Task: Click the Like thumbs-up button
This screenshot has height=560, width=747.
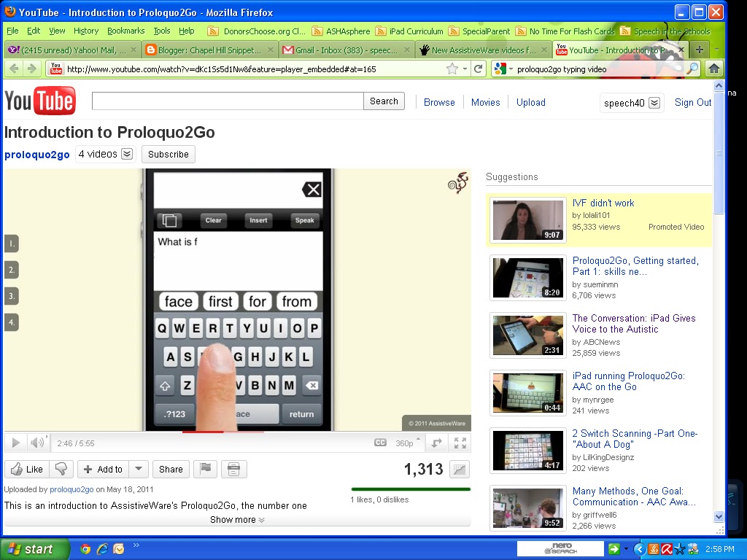Action: pyautogui.click(x=27, y=469)
